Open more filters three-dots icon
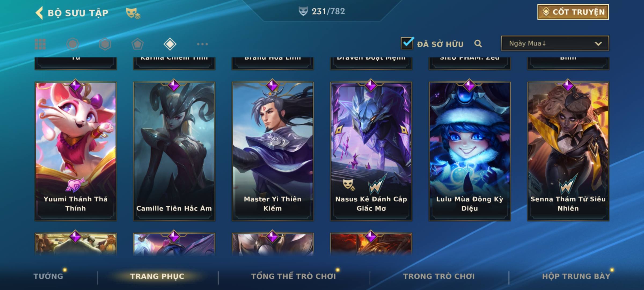 (202, 44)
